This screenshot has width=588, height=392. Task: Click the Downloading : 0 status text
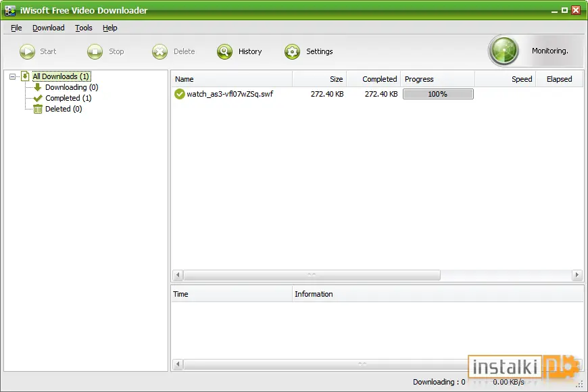point(439,382)
